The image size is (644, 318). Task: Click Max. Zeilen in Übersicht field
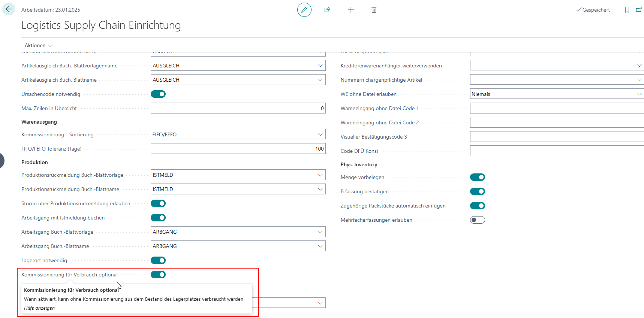pos(238,108)
